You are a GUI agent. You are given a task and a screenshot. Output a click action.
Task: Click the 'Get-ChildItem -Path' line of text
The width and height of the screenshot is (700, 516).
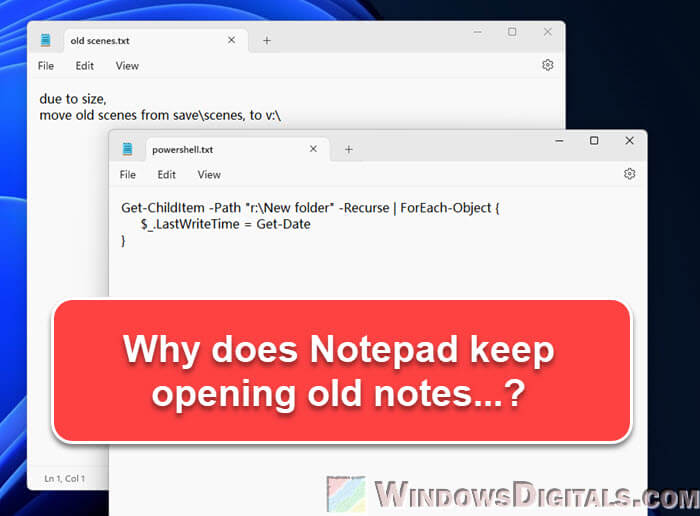tap(310, 208)
